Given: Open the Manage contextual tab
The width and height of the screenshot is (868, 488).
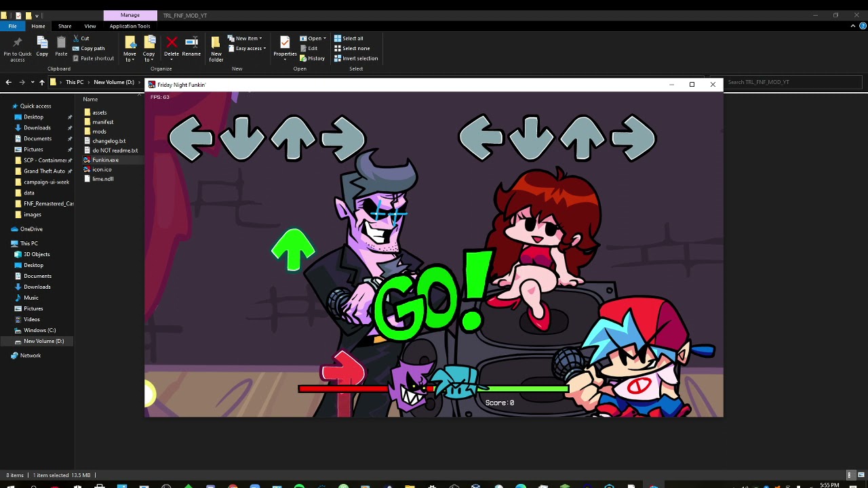Looking at the screenshot, I should (x=130, y=15).
